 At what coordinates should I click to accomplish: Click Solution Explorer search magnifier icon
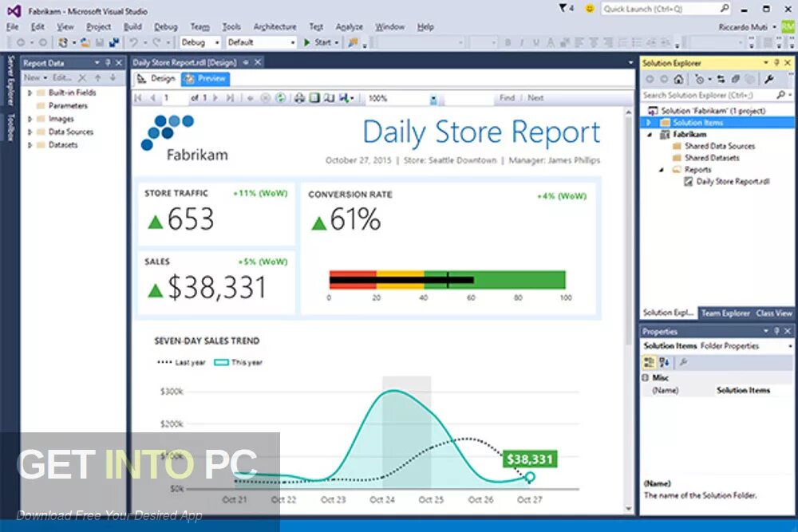click(780, 95)
